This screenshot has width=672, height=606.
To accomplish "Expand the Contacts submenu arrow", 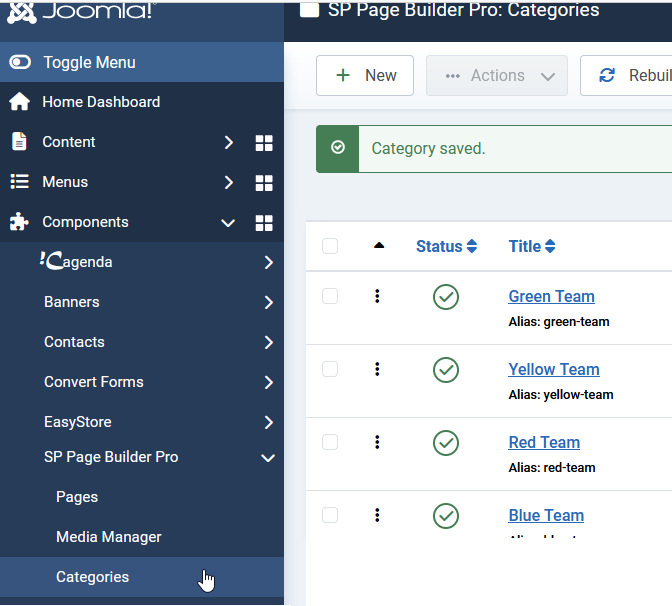I will coord(269,342).
